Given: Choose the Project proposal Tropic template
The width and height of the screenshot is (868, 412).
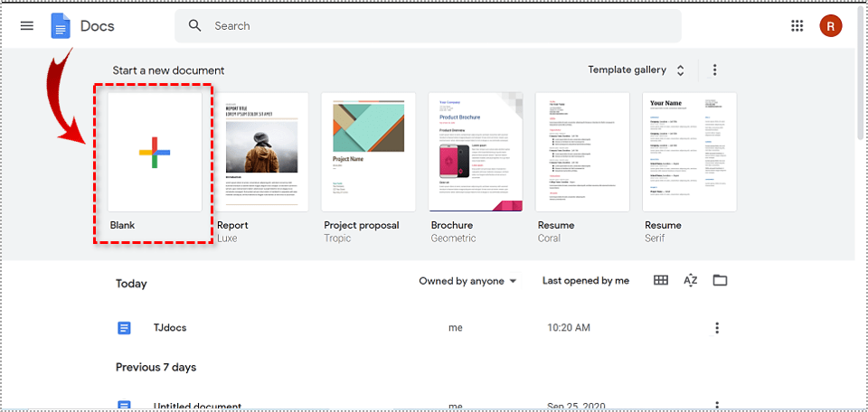Looking at the screenshot, I should [368, 152].
